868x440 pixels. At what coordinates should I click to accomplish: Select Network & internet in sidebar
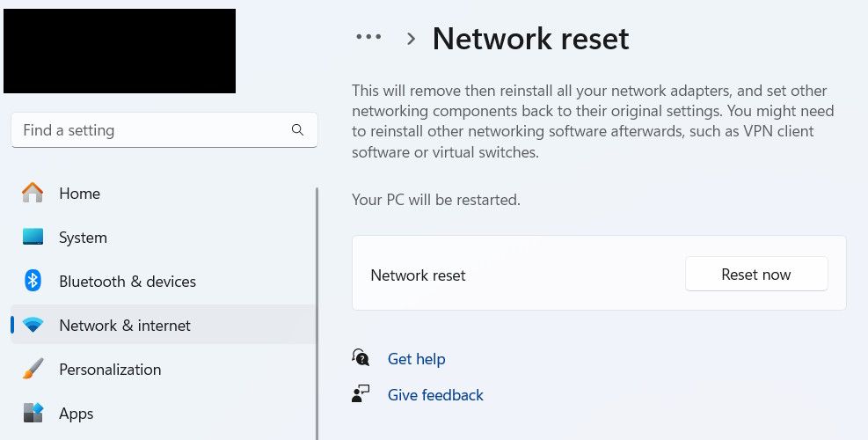click(164, 325)
